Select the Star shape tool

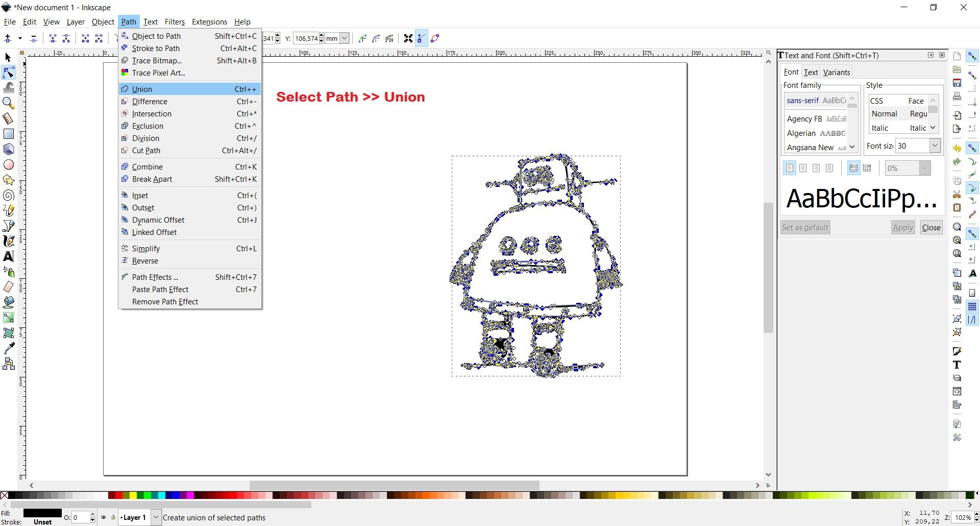click(8, 180)
